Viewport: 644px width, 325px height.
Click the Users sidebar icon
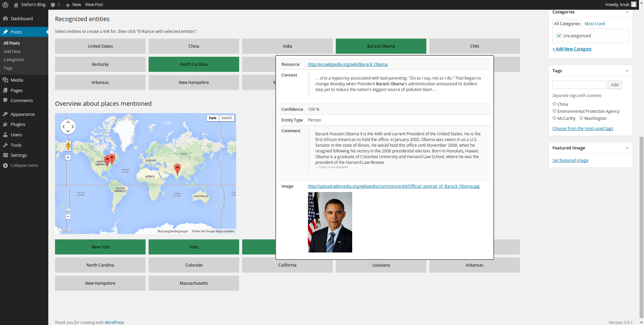coord(5,135)
